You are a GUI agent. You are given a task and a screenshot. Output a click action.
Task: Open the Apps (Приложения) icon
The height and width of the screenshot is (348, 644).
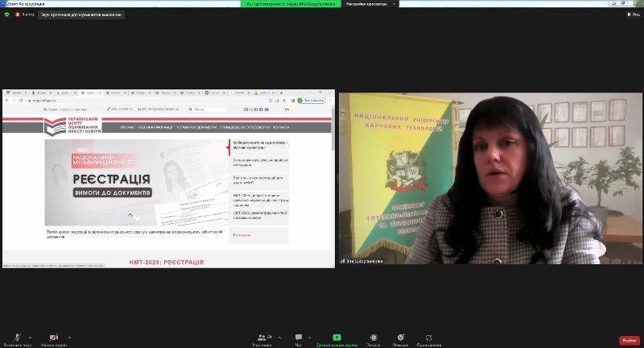point(429,339)
